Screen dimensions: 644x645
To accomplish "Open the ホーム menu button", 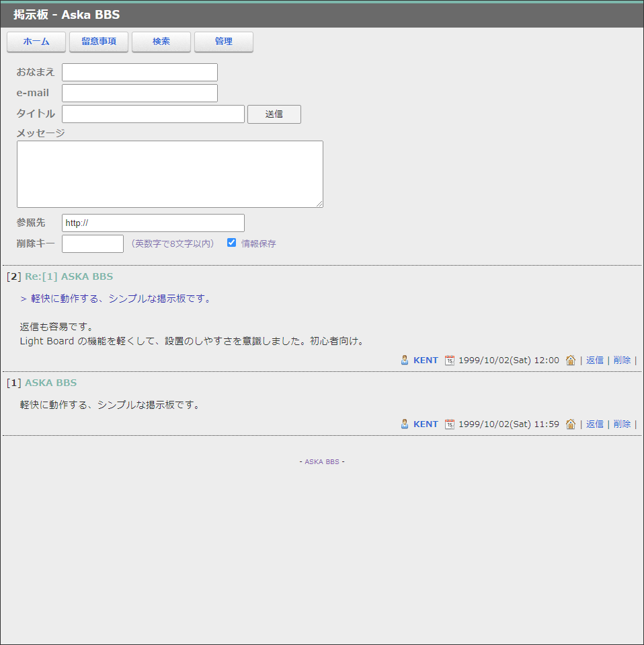I will (36, 42).
